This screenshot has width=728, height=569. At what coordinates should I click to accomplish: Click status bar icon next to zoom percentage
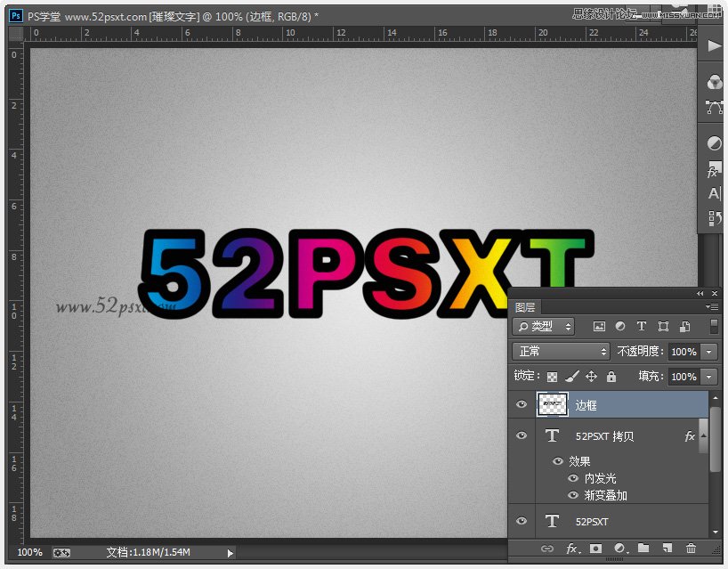(x=61, y=553)
